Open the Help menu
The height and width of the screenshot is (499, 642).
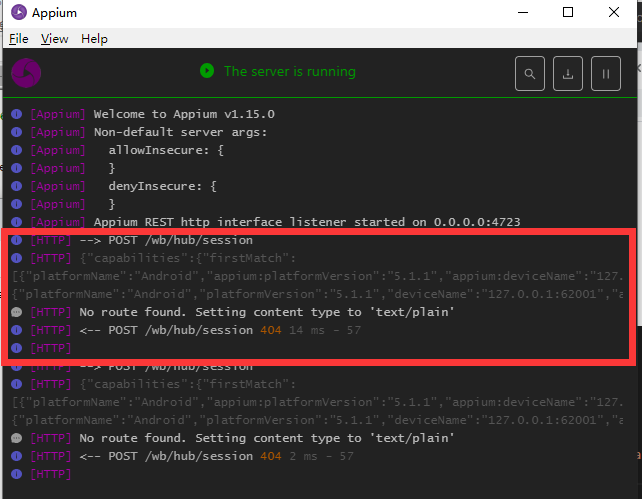coord(94,39)
